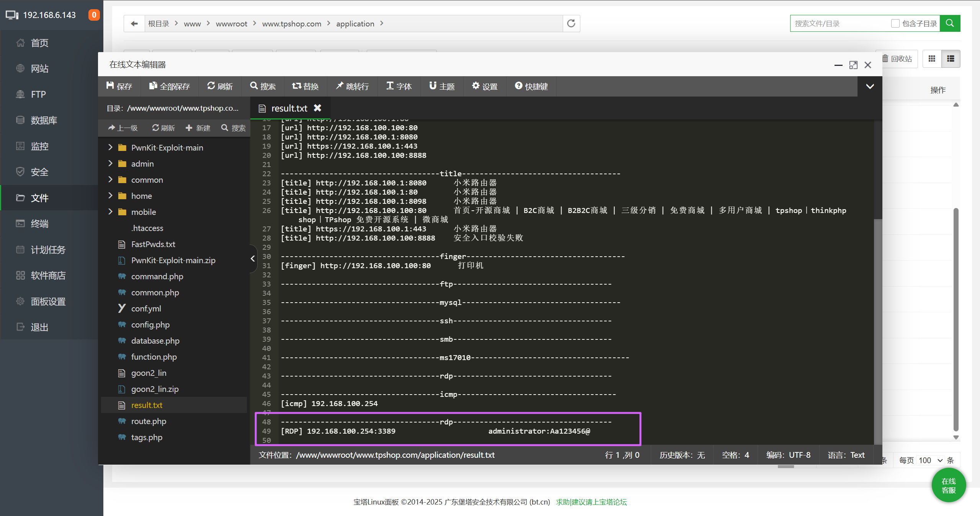Toggle the include subdirectories checkbox
This screenshot has height=516, width=980.
(x=895, y=24)
